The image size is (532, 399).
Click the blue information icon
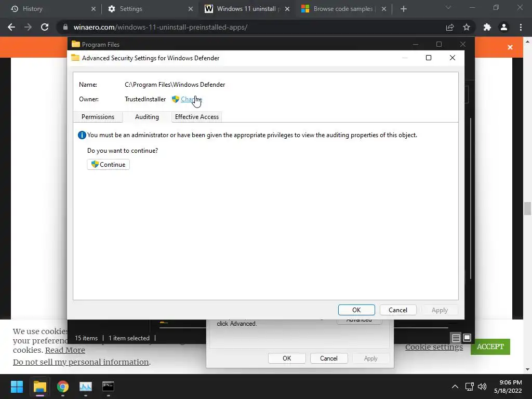coord(82,135)
